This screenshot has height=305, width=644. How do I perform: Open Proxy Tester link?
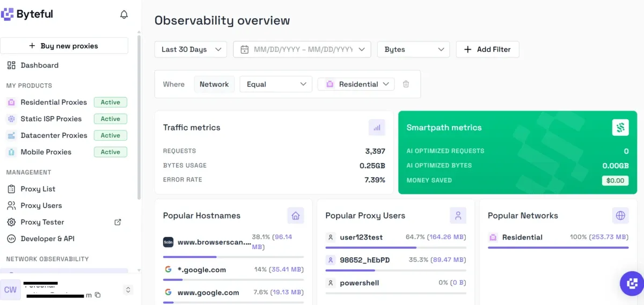(x=42, y=222)
